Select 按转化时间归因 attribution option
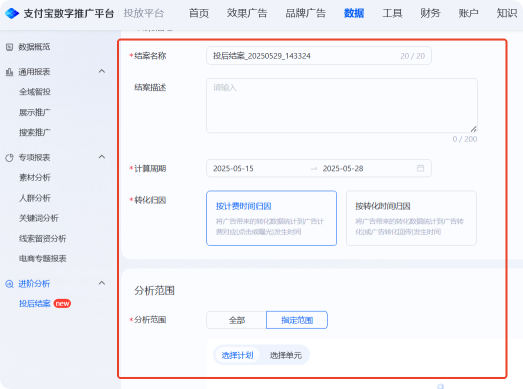Viewport: 523px width, 389px height. click(x=411, y=218)
